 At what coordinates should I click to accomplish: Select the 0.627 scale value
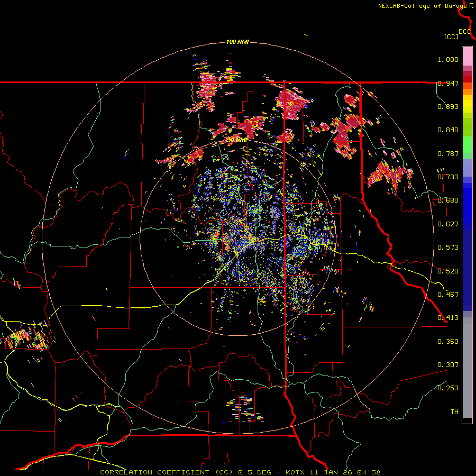tap(448, 224)
